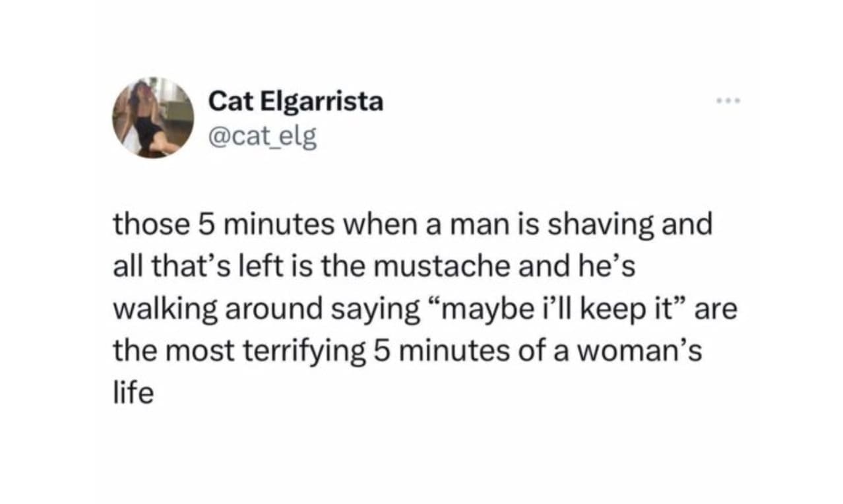Open the Cat Elgarrista display name
The height and width of the screenshot is (504, 843).
coord(296,102)
